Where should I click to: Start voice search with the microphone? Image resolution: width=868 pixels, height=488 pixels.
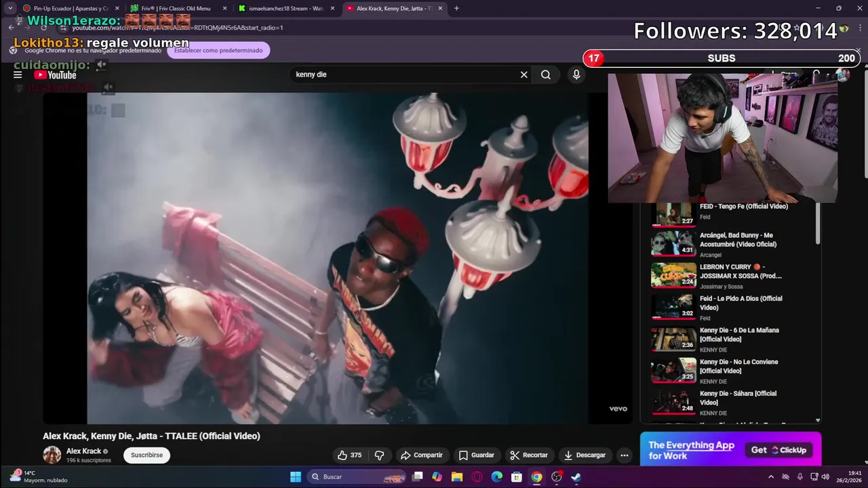click(x=576, y=75)
